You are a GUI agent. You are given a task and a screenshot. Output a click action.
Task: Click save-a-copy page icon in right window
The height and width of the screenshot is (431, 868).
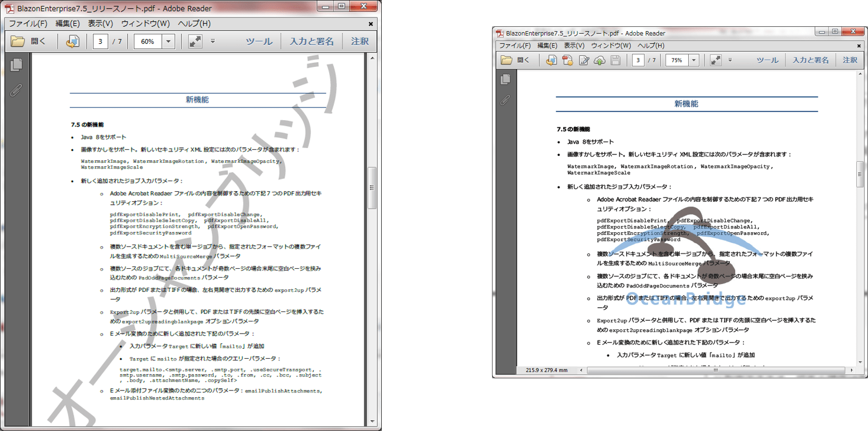click(551, 61)
